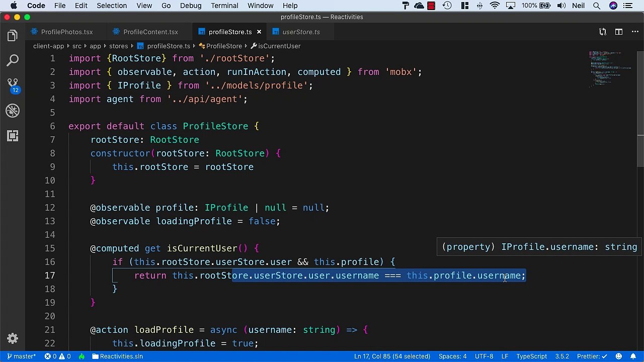Click the cloud sync menu bar icon
Viewport: 644px width, 362px height.
[419, 6]
